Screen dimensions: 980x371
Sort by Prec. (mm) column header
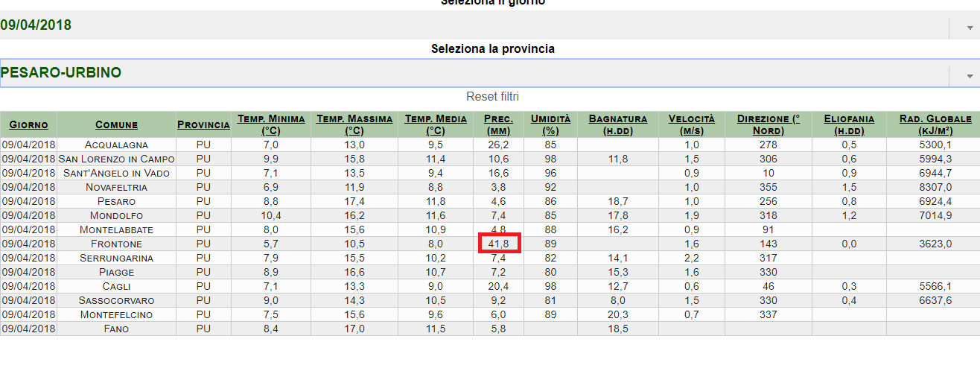pyautogui.click(x=498, y=124)
